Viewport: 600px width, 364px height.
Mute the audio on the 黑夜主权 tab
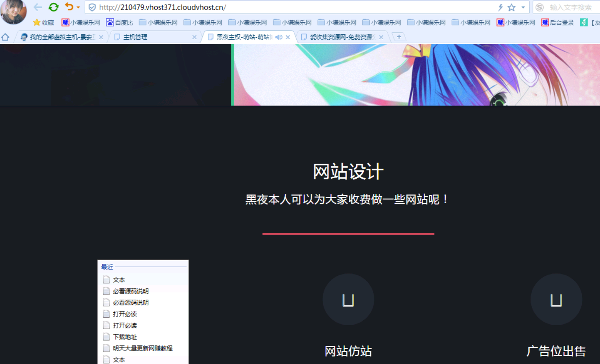tap(279, 37)
